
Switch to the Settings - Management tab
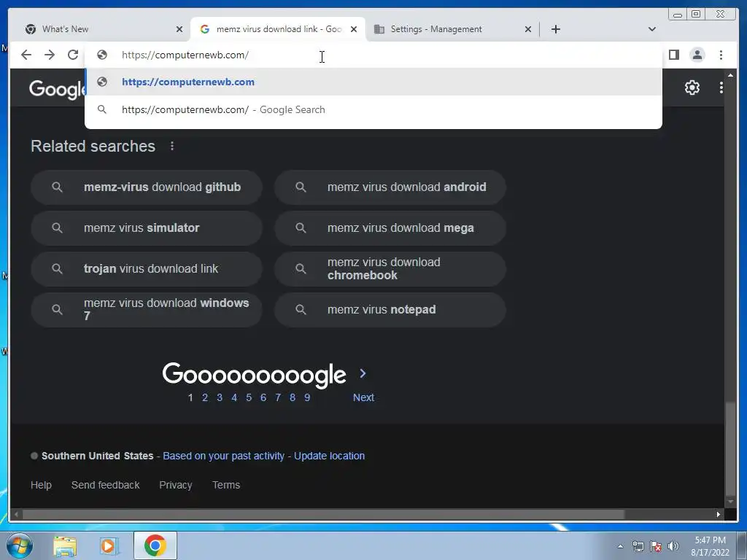coord(452,29)
